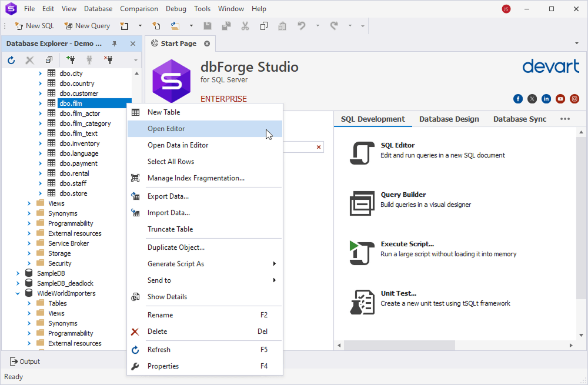
Task: Click the Output panel button
Action: (x=25, y=361)
